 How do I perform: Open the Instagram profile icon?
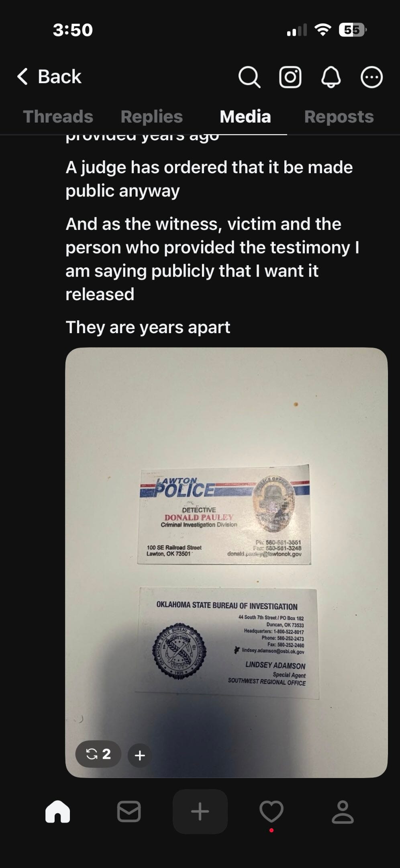pos(290,77)
